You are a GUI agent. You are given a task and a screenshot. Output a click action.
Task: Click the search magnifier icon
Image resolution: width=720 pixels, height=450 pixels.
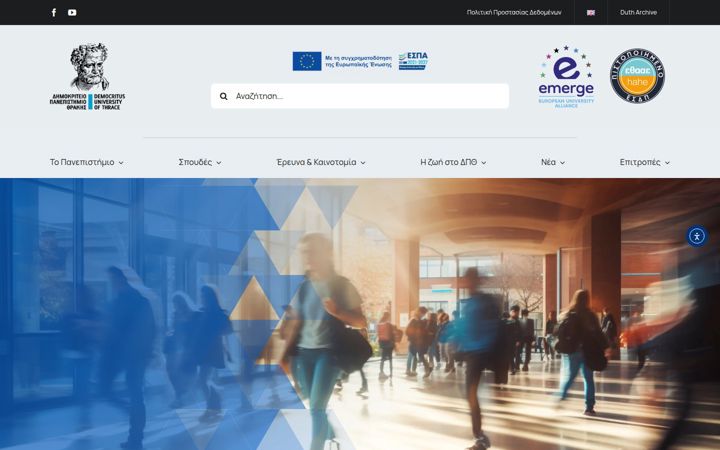tap(224, 96)
